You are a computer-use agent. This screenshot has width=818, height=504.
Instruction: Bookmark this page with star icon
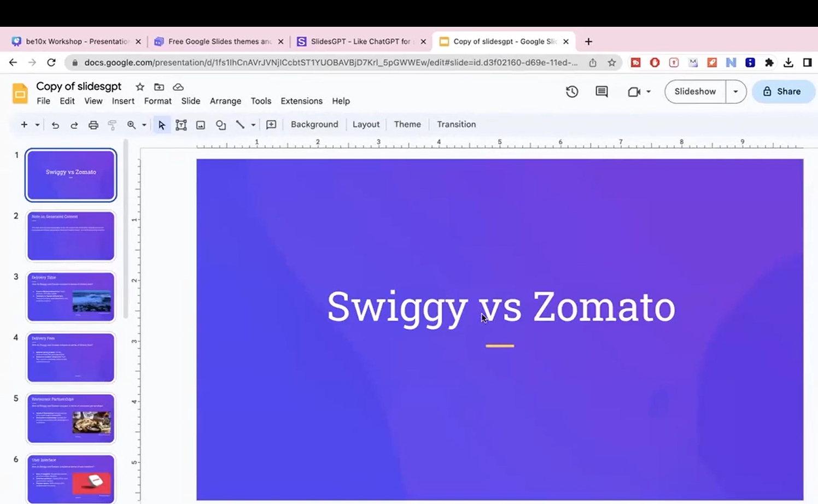pos(612,63)
